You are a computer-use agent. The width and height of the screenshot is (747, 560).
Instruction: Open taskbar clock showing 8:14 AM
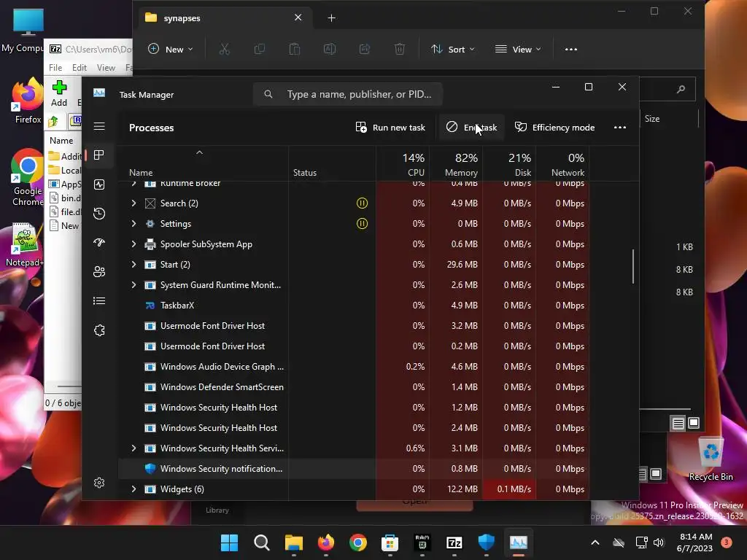click(x=694, y=542)
